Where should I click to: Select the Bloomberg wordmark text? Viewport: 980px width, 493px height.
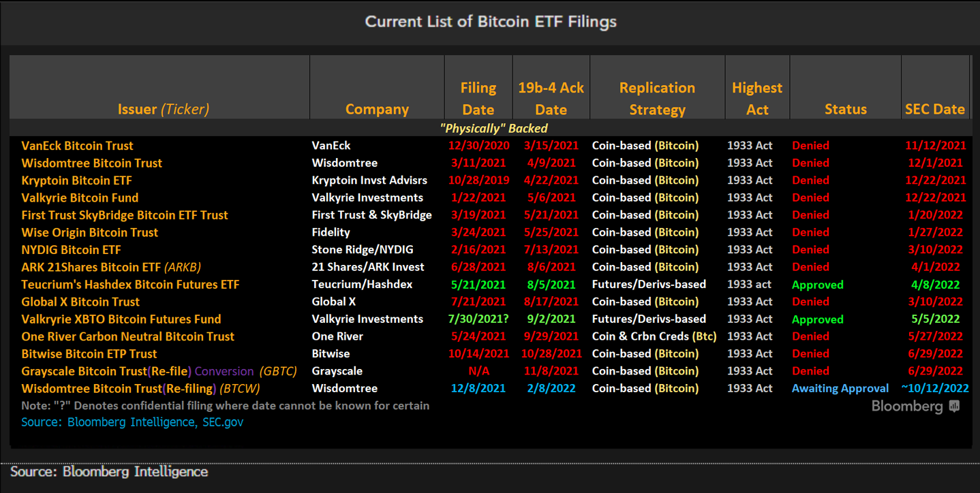pos(907,407)
